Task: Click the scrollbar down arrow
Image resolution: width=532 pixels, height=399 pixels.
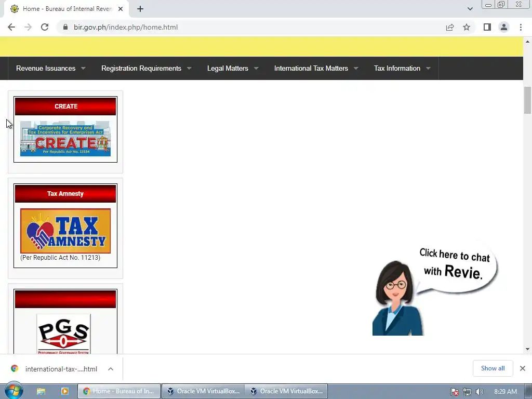Action: click(528, 349)
